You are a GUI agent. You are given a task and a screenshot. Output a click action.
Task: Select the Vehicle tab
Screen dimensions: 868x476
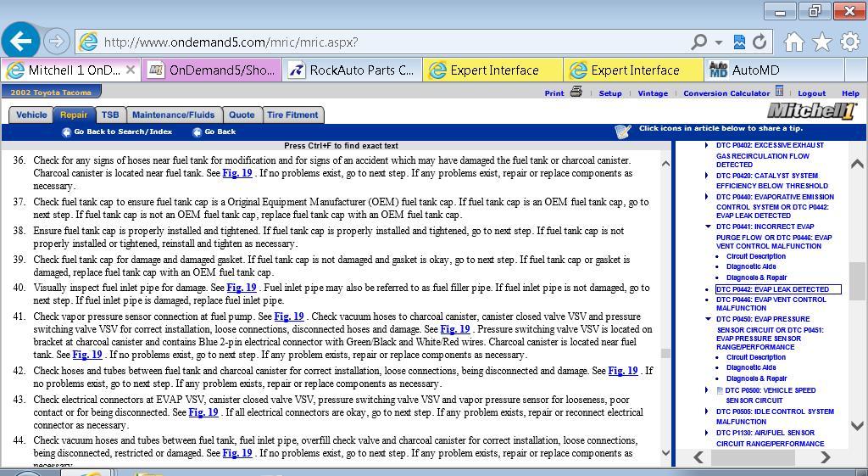pos(31,115)
